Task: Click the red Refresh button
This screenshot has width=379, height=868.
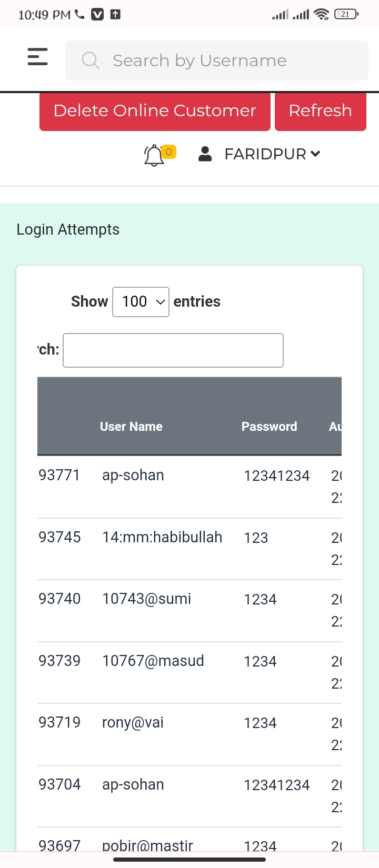Action: (x=320, y=111)
